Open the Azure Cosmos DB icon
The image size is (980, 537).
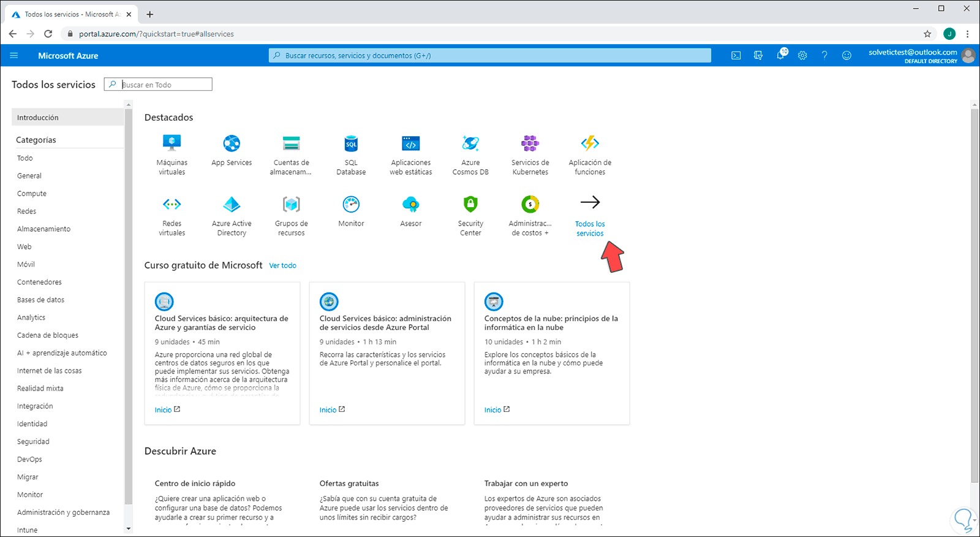pyautogui.click(x=470, y=143)
